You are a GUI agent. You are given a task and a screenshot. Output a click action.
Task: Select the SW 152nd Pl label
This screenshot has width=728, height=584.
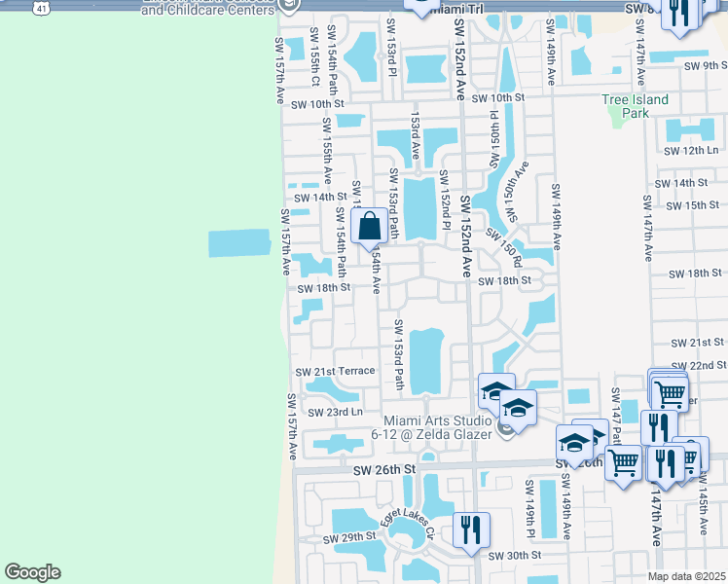[x=445, y=201]
